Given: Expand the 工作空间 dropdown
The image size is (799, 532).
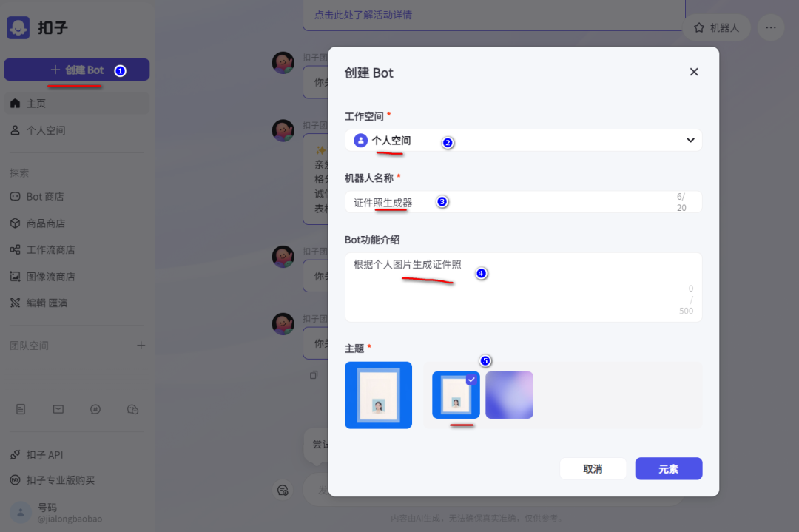Looking at the screenshot, I should coord(523,140).
